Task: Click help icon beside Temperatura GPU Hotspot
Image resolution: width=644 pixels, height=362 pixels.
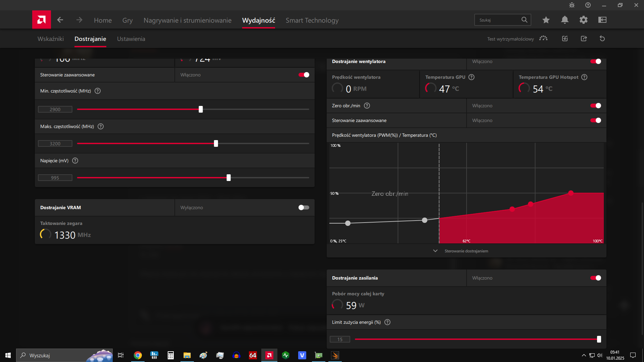Action: [584, 77]
